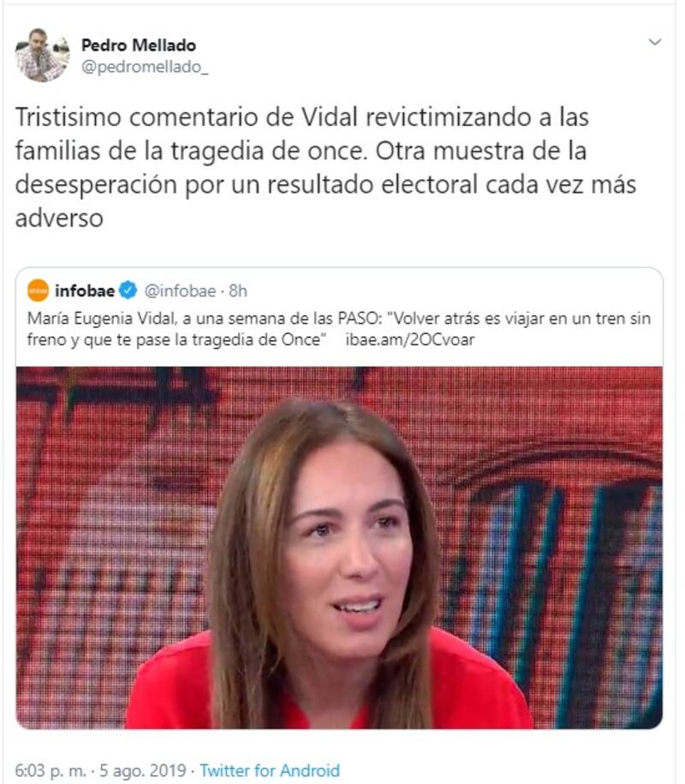The height and width of the screenshot is (784, 685).
Task: Open the @infobae handle
Action: pyautogui.click(x=181, y=290)
